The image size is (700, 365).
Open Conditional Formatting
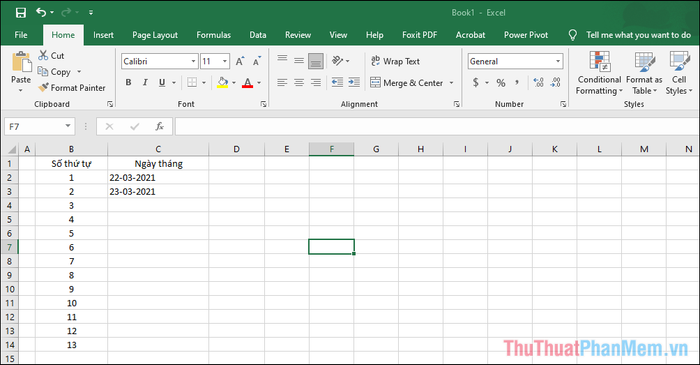coord(599,73)
